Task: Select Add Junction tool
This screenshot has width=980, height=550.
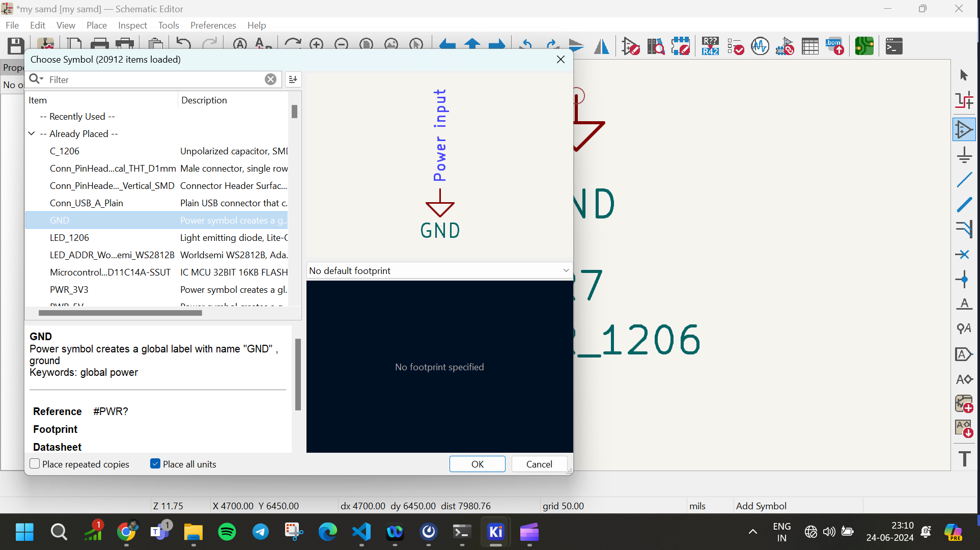Action: pos(964,280)
